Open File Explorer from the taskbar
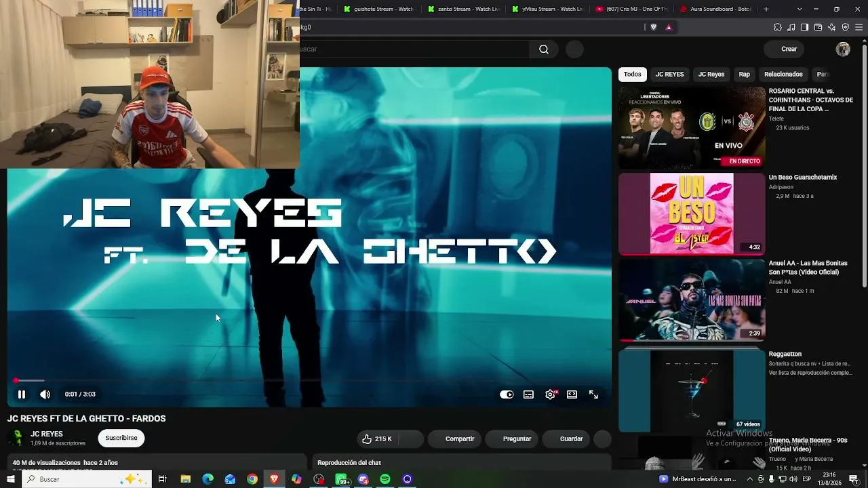This screenshot has width=868, height=488. coord(185,479)
